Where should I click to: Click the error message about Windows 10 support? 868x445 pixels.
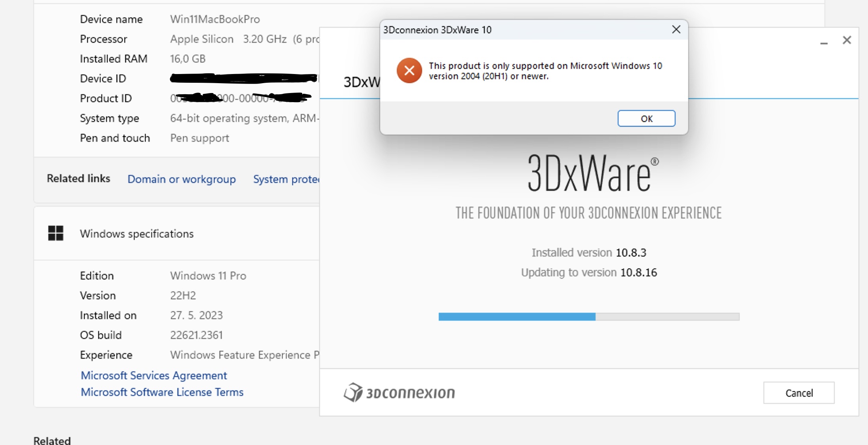point(545,71)
